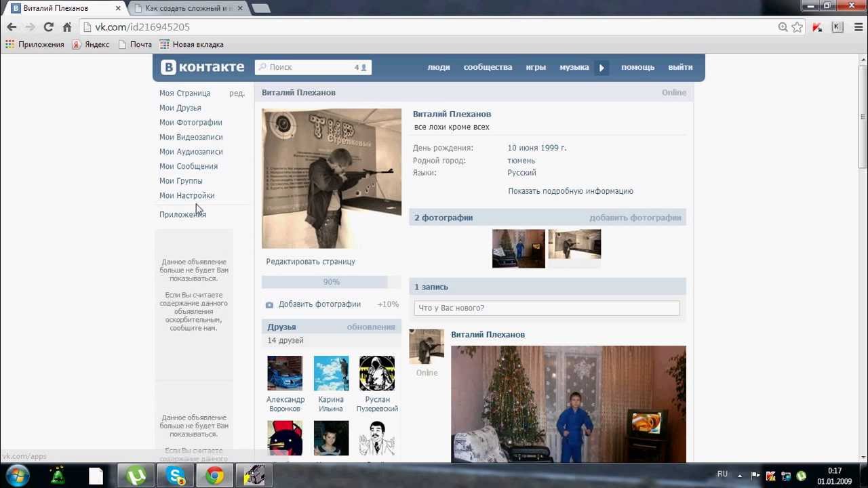Image resolution: width=868 pixels, height=488 pixels.
Task: Open Мои Видеозаписи in sidebar
Action: coord(191,137)
